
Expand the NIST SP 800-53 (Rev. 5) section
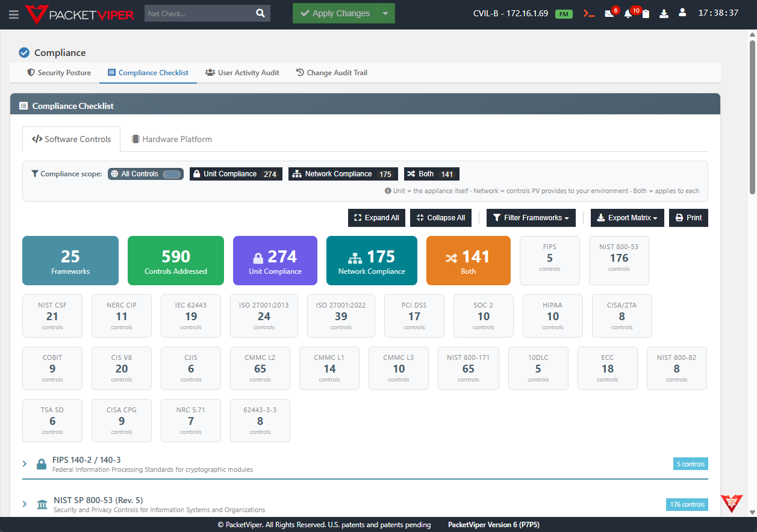[25, 504]
